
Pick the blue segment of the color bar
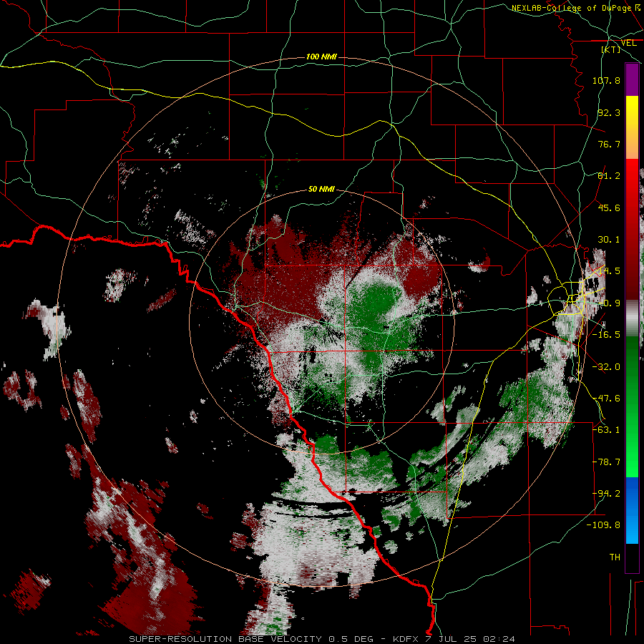coord(632,510)
